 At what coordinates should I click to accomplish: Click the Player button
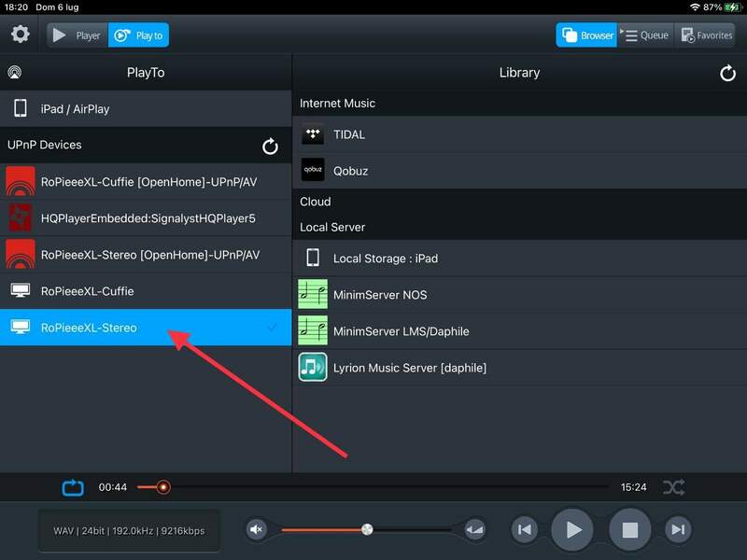(x=78, y=35)
